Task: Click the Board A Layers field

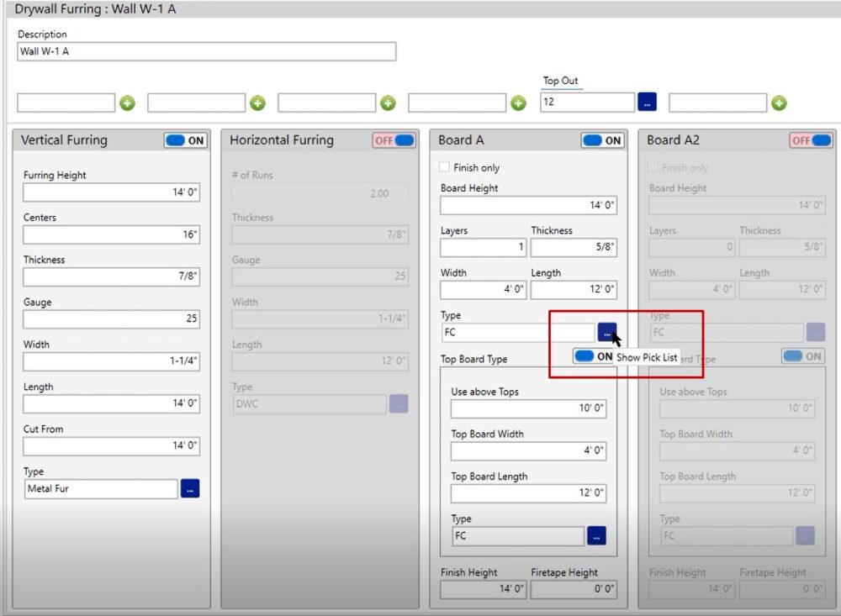Action: (x=483, y=248)
